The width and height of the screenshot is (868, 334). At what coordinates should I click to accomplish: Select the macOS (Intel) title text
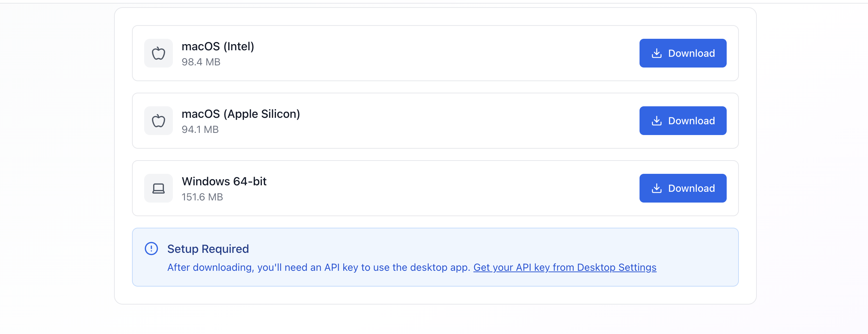point(218,46)
